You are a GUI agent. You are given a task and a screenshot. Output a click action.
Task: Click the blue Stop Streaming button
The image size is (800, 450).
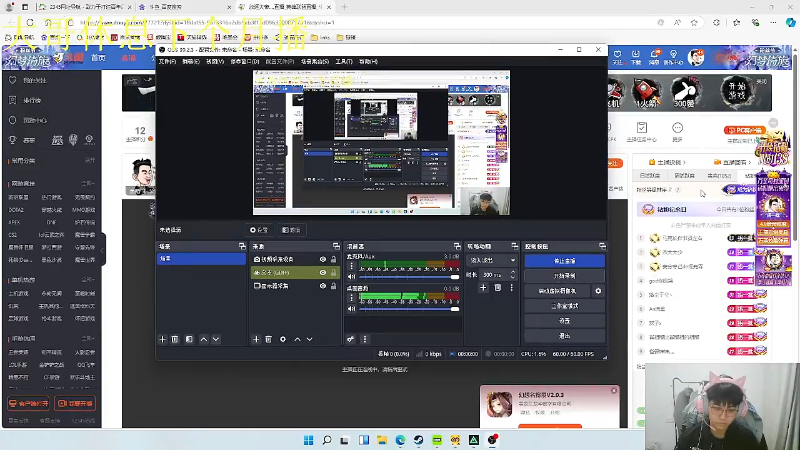pos(564,261)
